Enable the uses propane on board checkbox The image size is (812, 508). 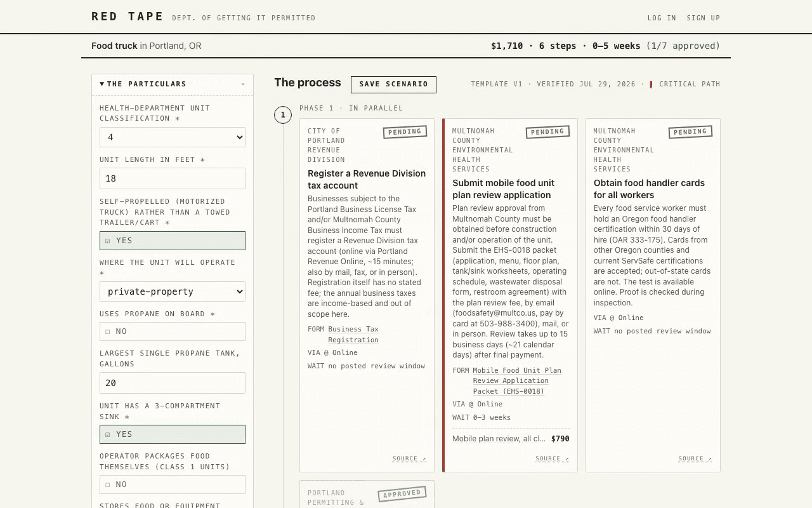click(x=173, y=331)
